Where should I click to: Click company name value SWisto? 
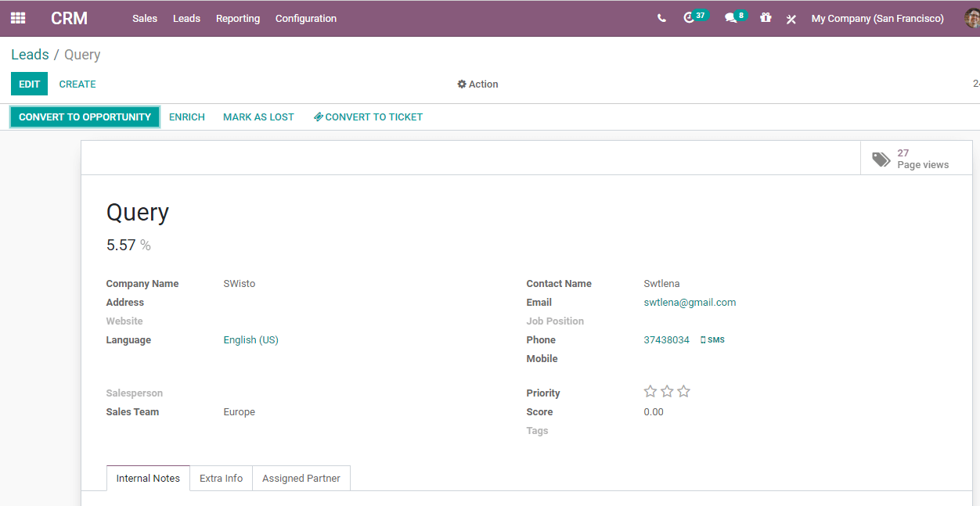point(239,284)
